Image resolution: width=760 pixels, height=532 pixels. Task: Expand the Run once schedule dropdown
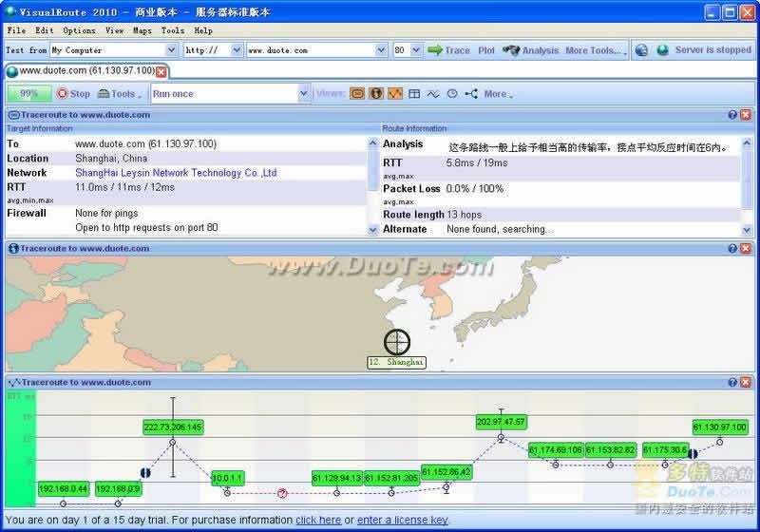pos(303,93)
